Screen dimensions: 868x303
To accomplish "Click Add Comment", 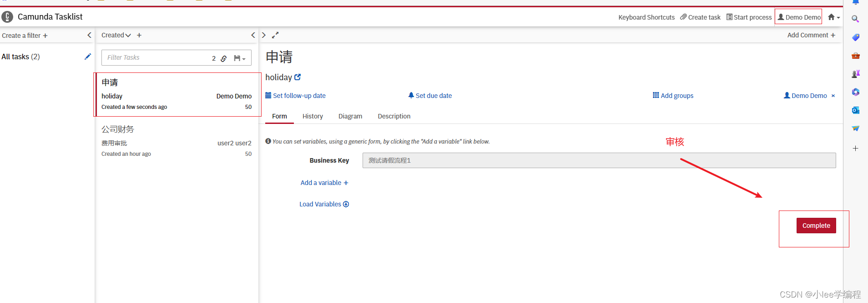I will (x=811, y=35).
